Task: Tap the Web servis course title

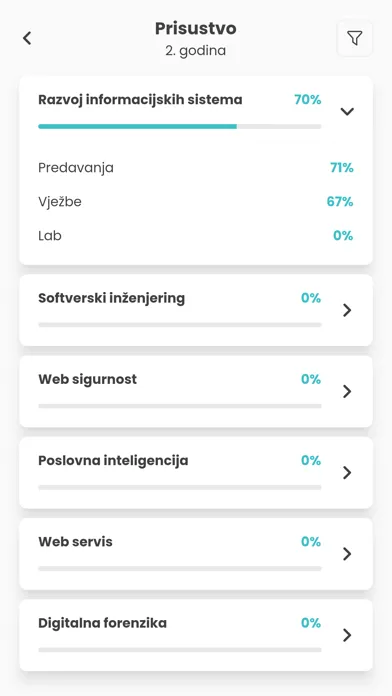Action: (75, 542)
